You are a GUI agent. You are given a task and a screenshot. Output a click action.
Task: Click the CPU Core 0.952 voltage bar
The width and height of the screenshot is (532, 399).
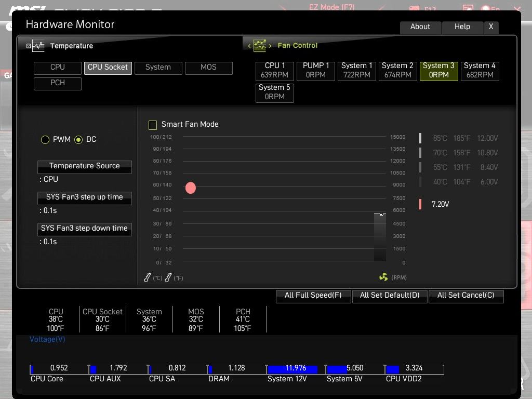click(59, 369)
